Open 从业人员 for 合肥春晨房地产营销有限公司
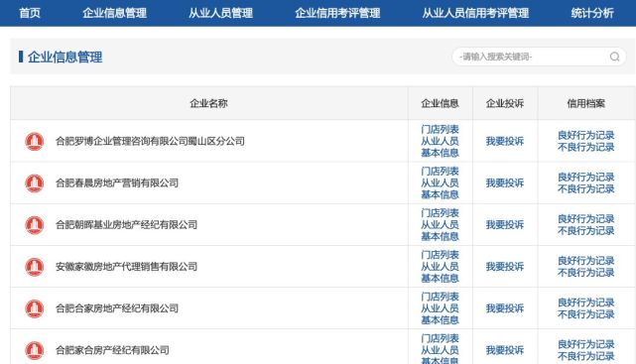 [x=440, y=182]
